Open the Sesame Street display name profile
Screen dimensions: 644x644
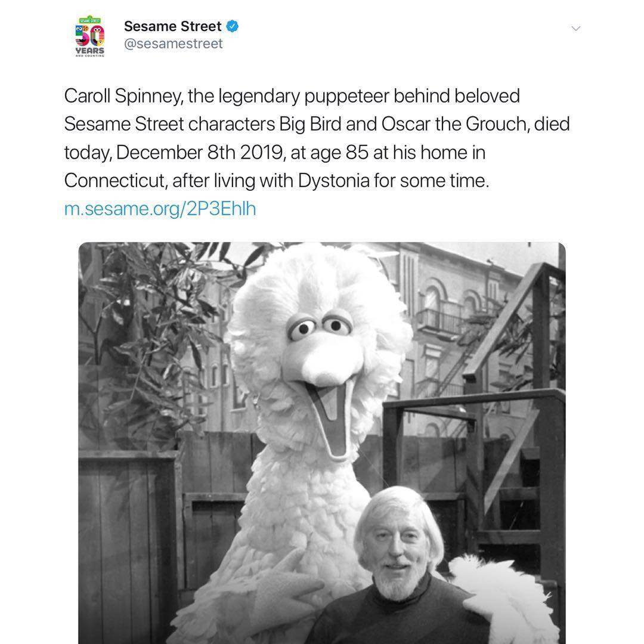point(172,26)
